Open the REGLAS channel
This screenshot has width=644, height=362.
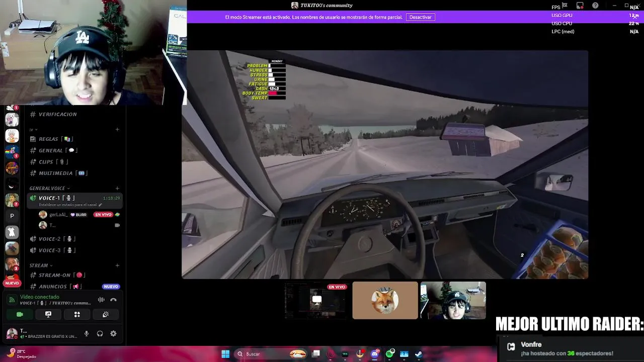73,139
